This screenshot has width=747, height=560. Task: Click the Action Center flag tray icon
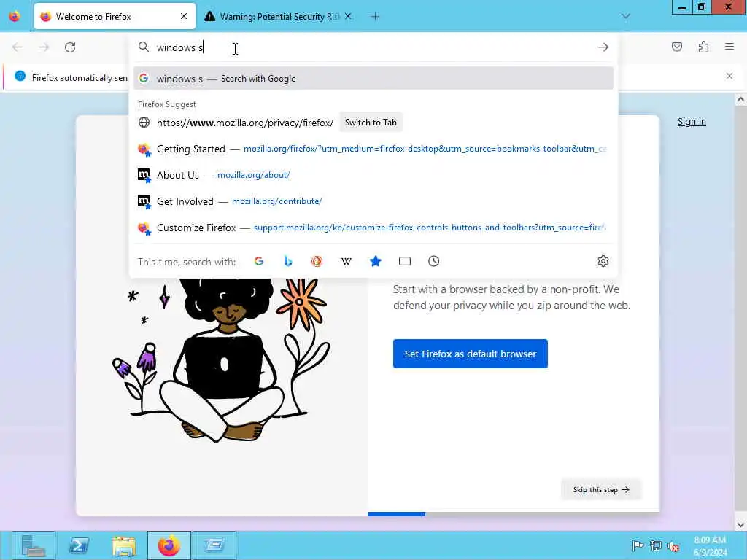[638, 545]
